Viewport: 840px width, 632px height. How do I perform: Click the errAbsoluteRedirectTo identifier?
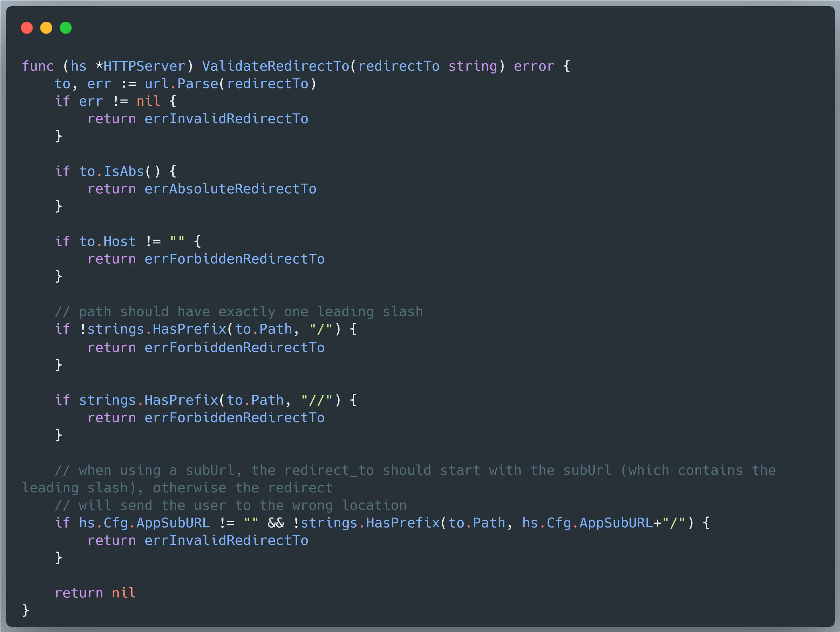[x=230, y=189]
